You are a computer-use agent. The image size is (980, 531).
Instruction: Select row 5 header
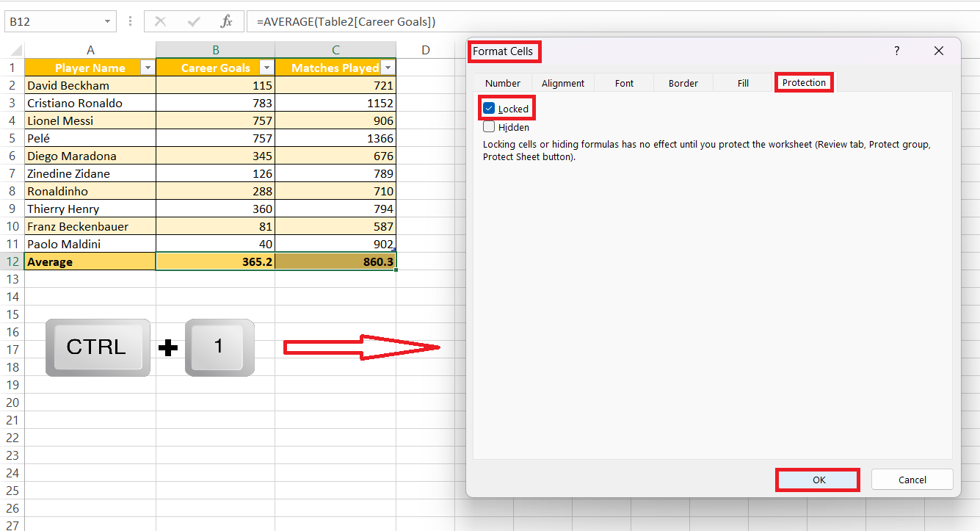click(12, 138)
